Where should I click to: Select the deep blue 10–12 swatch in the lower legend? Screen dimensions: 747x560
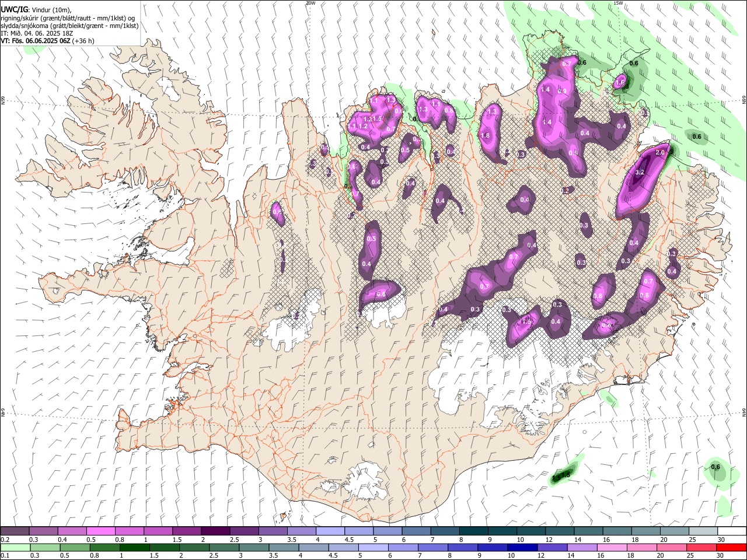click(521, 548)
